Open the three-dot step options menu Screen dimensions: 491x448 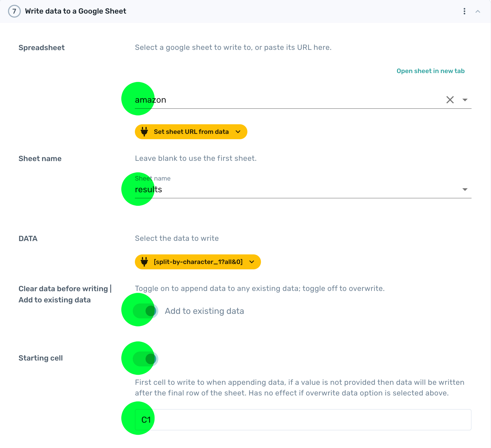coord(464,11)
